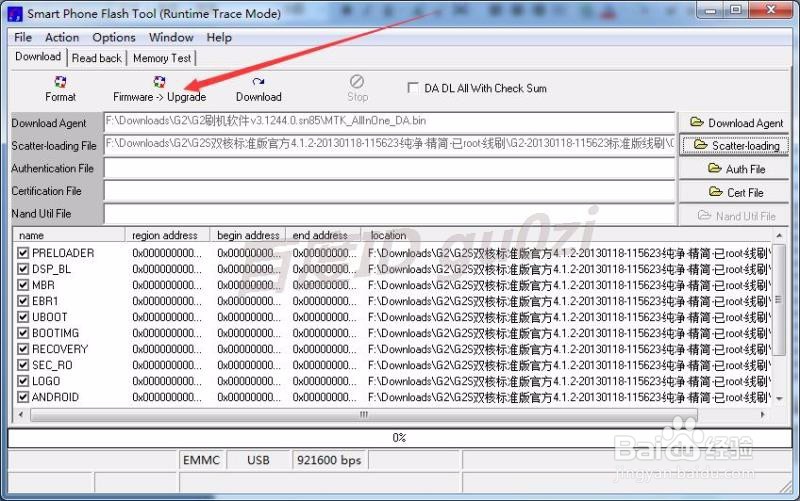The height and width of the screenshot is (501, 800).
Task: Close the Smart Phone Flash Tool window
Action: (x=770, y=10)
